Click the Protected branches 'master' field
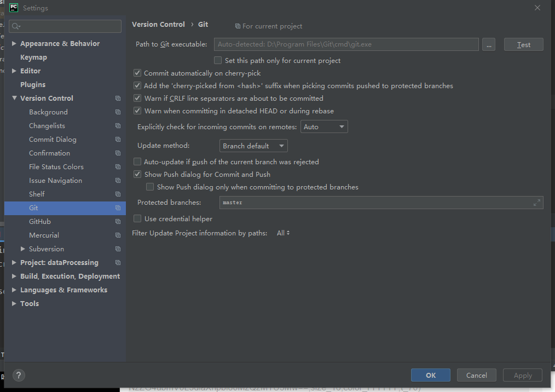Image resolution: width=555 pixels, height=392 pixels. pos(381,203)
